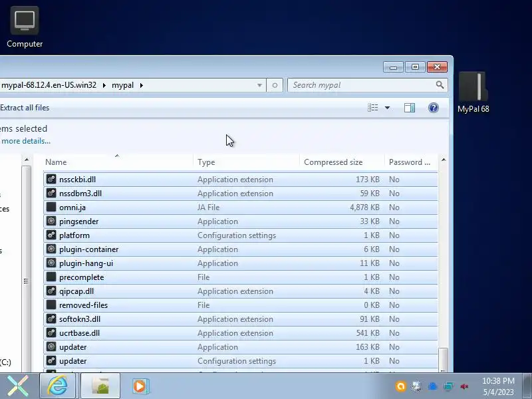This screenshot has height=399, width=532.
Task: Expand the arrow after mypal-68.12.4.en-US.win32
Action: click(x=104, y=85)
